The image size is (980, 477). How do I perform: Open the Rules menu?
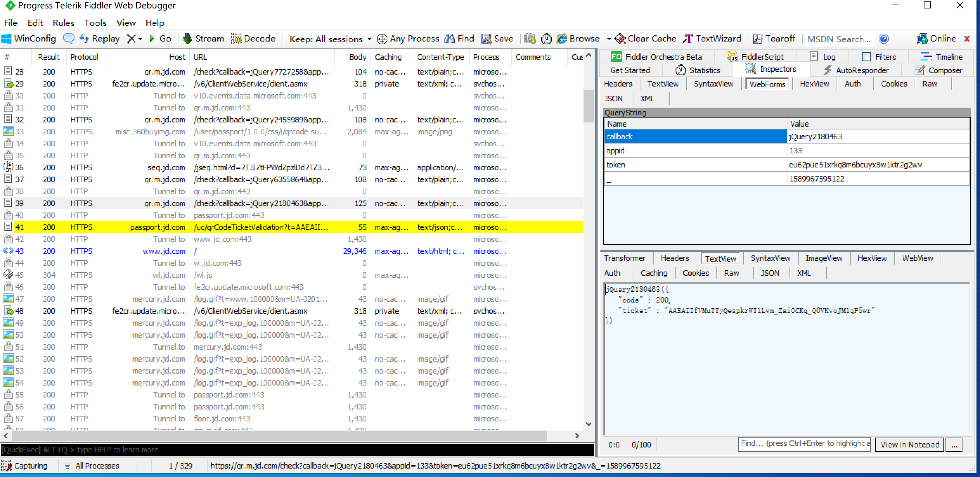coord(63,23)
